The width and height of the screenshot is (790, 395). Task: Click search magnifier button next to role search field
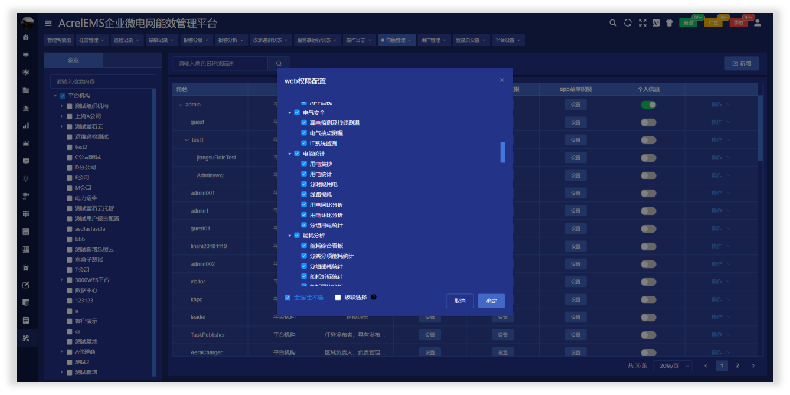(279, 63)
